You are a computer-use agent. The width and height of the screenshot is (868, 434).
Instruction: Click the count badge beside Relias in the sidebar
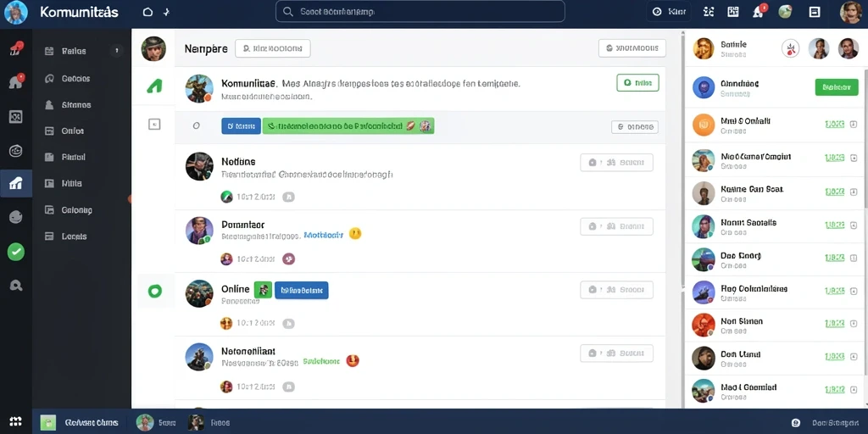(116, 51)
